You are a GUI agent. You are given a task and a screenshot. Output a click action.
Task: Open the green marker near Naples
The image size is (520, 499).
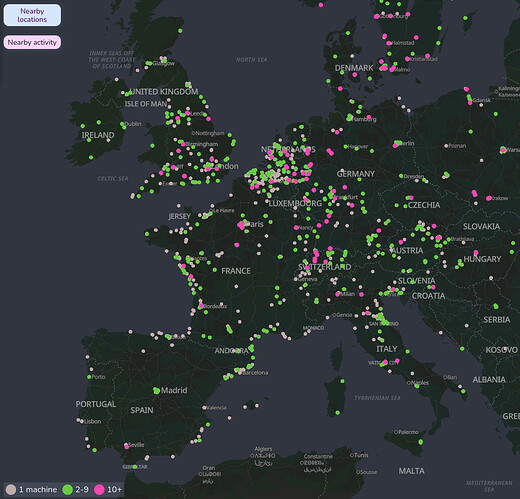point(417,386)
